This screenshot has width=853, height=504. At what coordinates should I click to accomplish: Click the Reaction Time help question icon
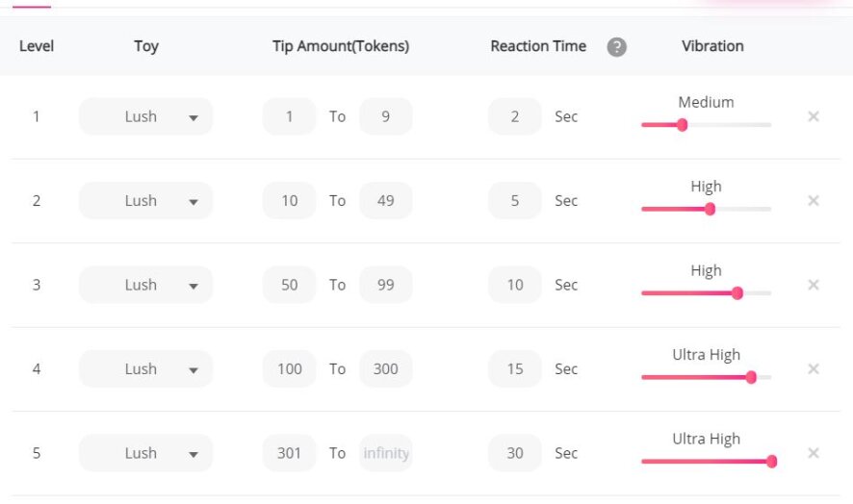tap(617, 47)
